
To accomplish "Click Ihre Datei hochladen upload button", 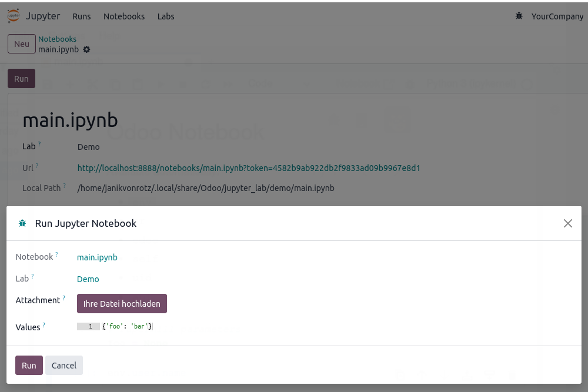I will (122, 304).
